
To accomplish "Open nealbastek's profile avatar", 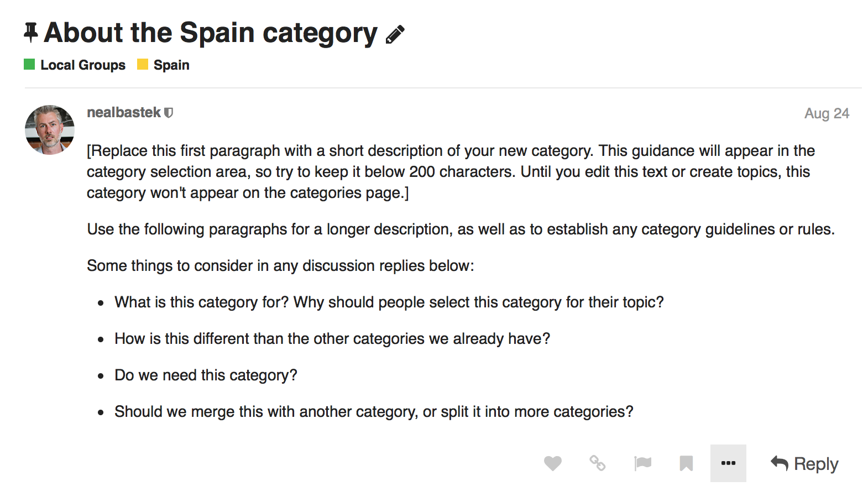I will click(x=50, y=130).
